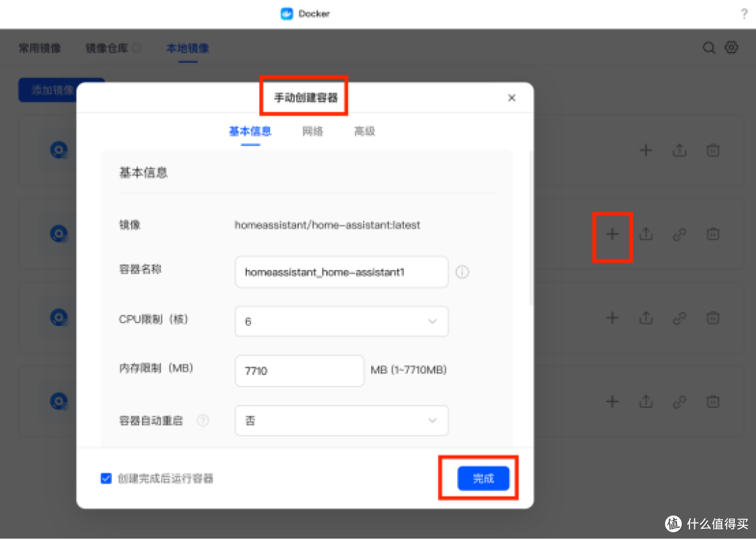Image resolution: width=756 pixels, height=540 pixels.
Task: Select 基本信息 tab in dialog
Action: coord(250,132)
